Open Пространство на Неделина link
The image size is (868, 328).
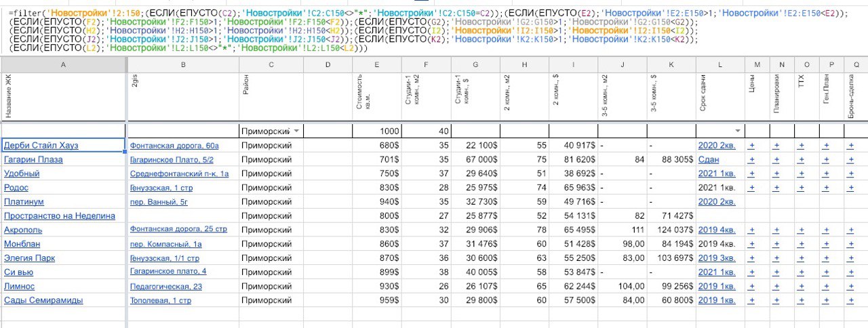point(60,216)
